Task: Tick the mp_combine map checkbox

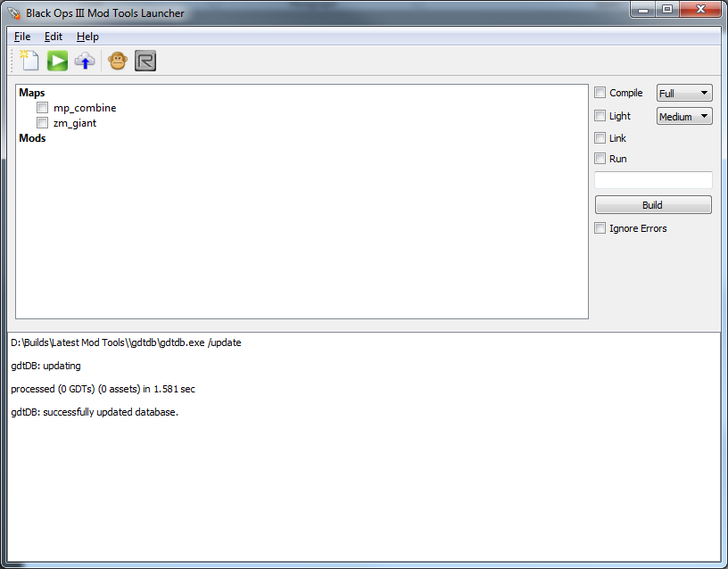Action: [x=42, y=108]
